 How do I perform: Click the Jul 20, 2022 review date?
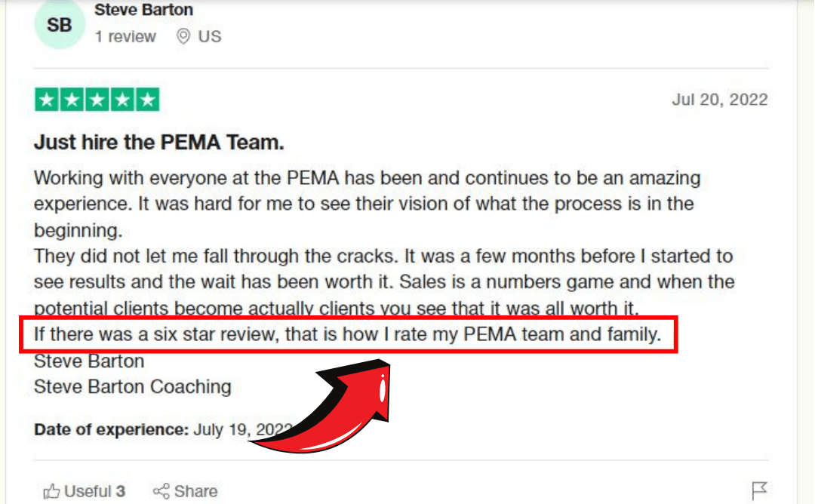tap(720, 100)
